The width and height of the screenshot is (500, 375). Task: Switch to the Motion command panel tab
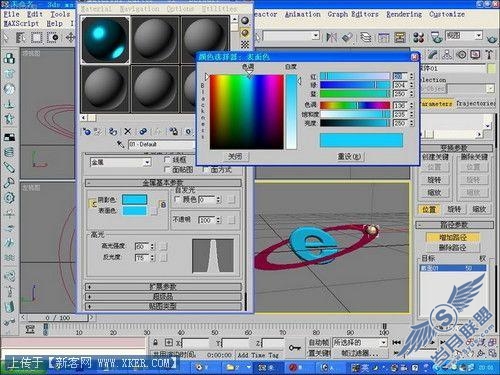(x=461, y=54)
